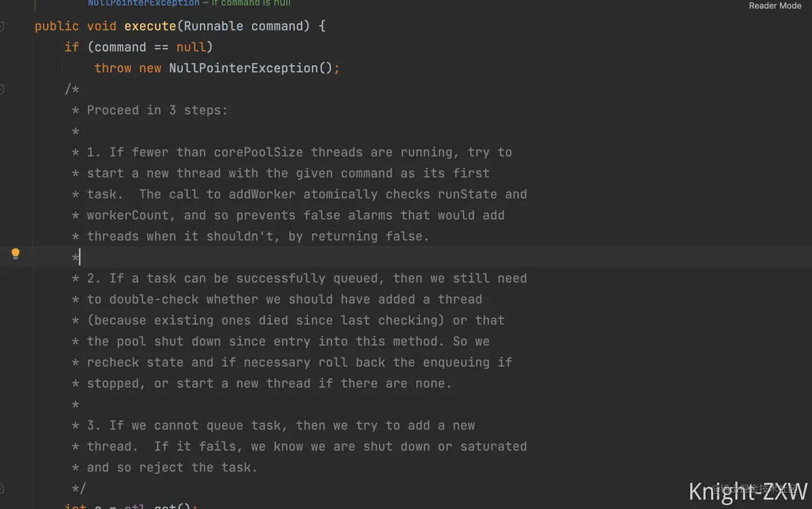812x509 pixels.
Task: Click the NullPointerException() constructor call
Action: [x=251, y=68]
